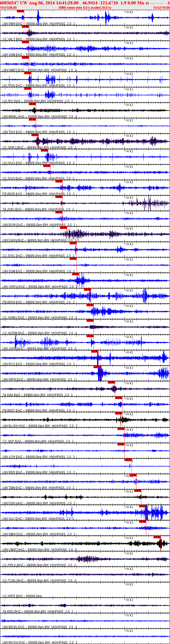Click the UW RCS EHZ station label
The width and height of the screenshot is (170, 644).
(x=39, y=364)
